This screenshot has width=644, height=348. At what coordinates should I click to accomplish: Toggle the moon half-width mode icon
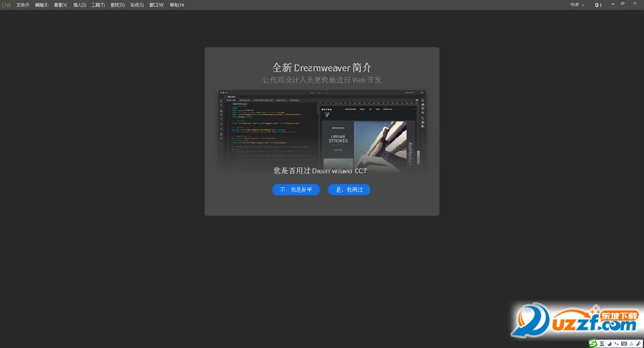pos(610,344)
